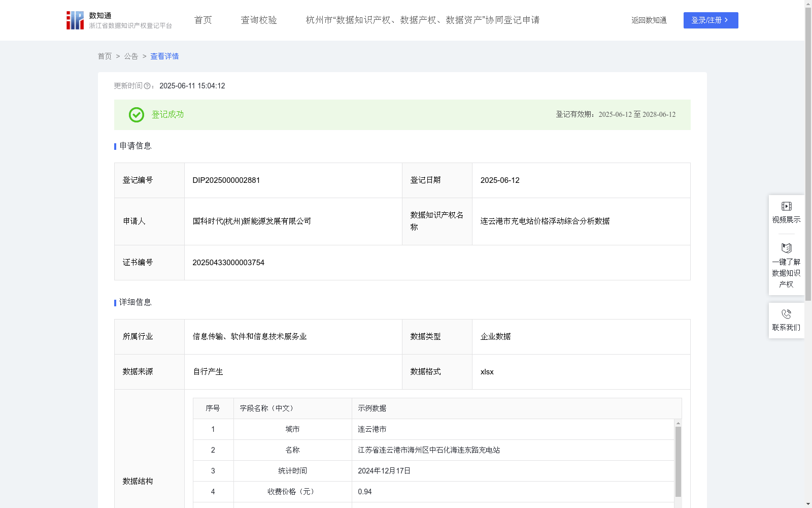The width and height of the screenshot is (812, 508).
Task: Click the green 登记成功 success checkmark
Action: tap(136, 115)
